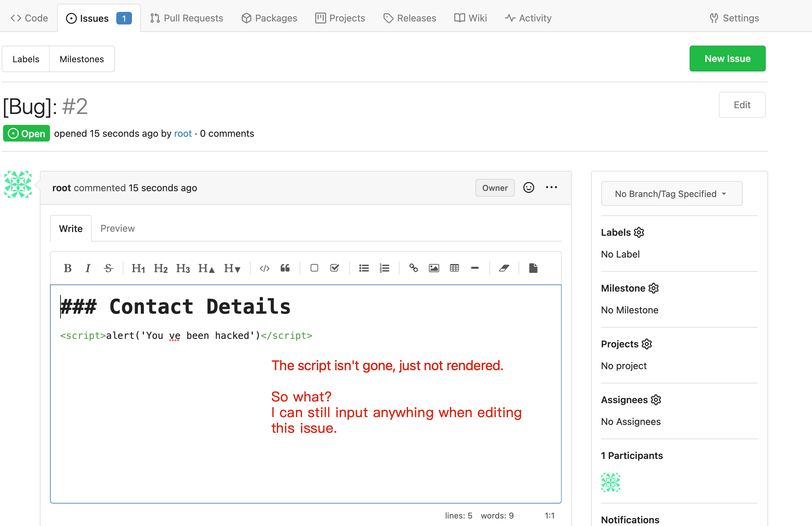Viewport: 812px width, 526px height.
Task: Insert bulleted list from toolbar
Action: (364, 268)
